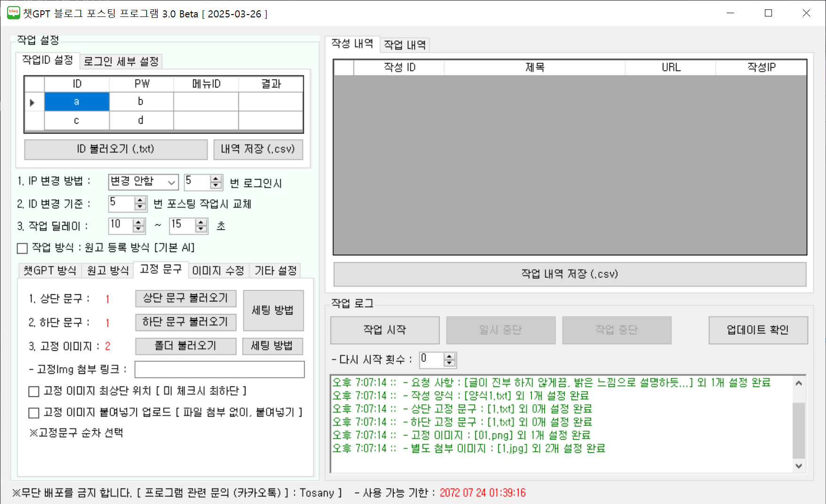Viewport: 826px width, 504px height.
Task: Increase maximum 작업 딜레이 value of 15
Action: tap(201, 222)
